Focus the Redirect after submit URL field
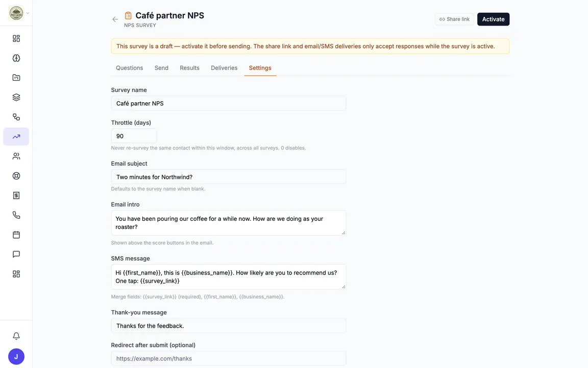Viewport: 588px width, 368px height. point(228,359)
